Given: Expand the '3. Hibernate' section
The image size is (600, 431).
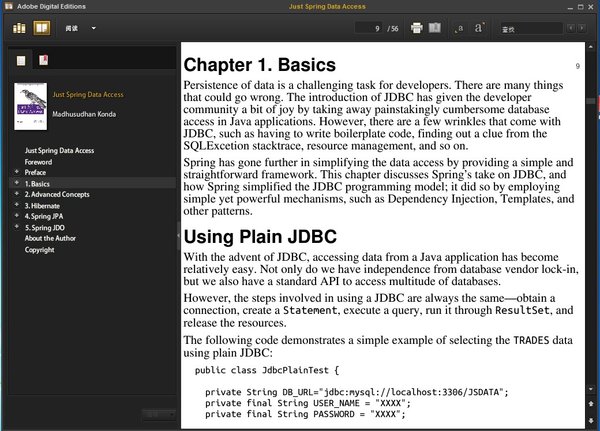Looking at the screenshot, I should click(x=16, y=205).
